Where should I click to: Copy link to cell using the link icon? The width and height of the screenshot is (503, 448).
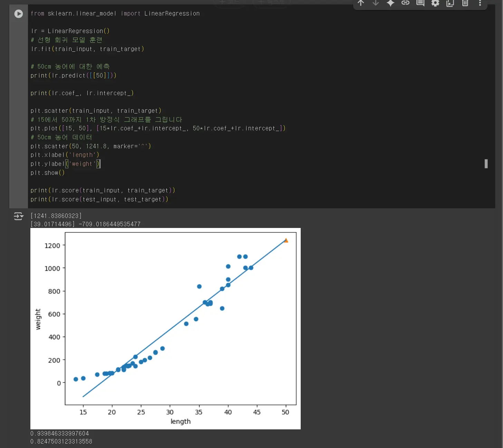(x=405, y=3)
